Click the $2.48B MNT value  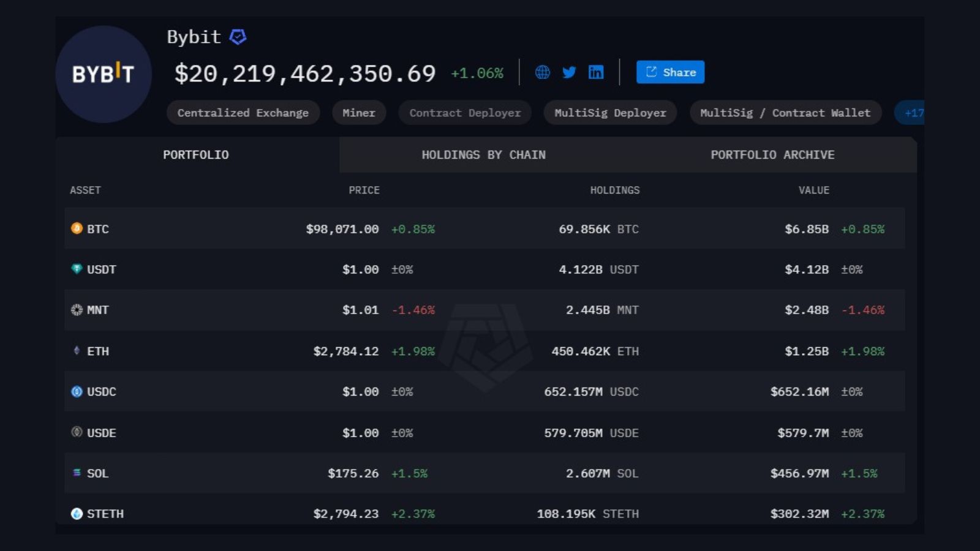coord(807,310)
